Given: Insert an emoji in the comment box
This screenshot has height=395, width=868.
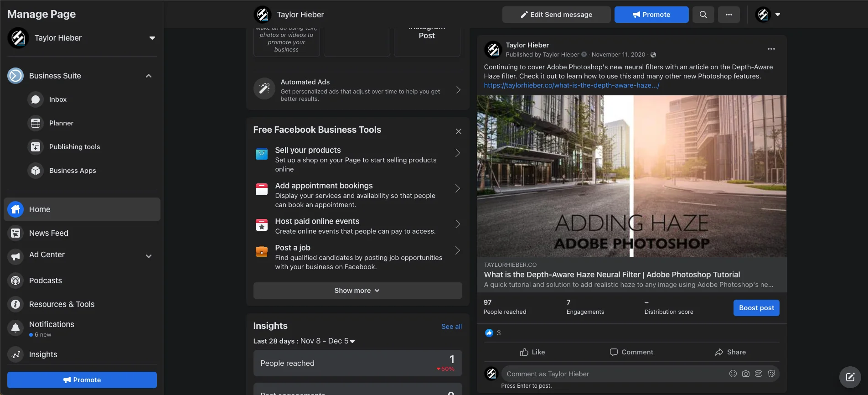Looking at the screenshot, I should pos(733,374).
